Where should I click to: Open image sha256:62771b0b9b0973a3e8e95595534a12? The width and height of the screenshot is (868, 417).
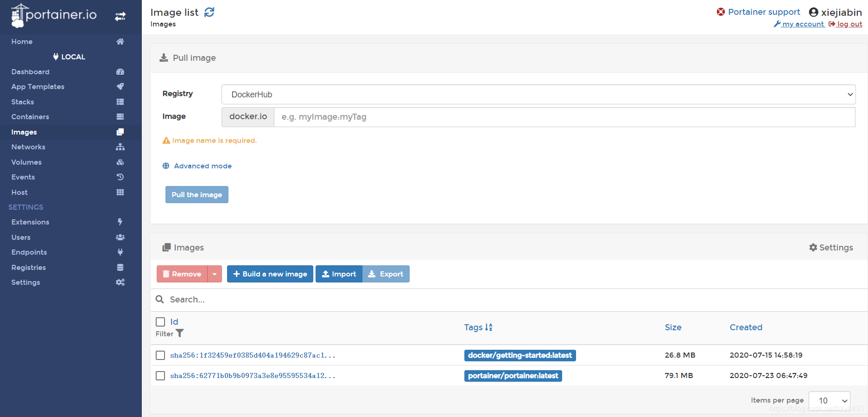tap(253, 376)
